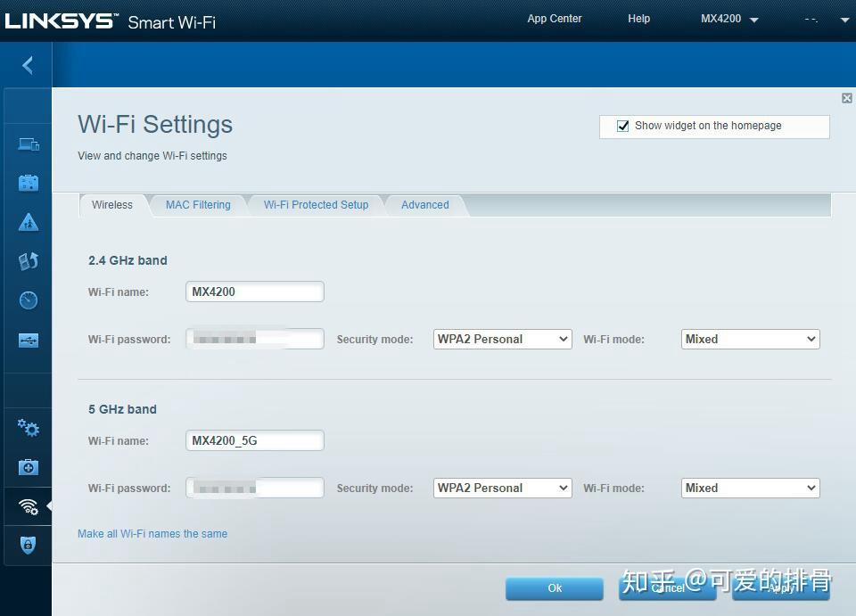Select the Security shield icon
The height and width of the screenshot is (616, 856).
(x=28, y=546)
